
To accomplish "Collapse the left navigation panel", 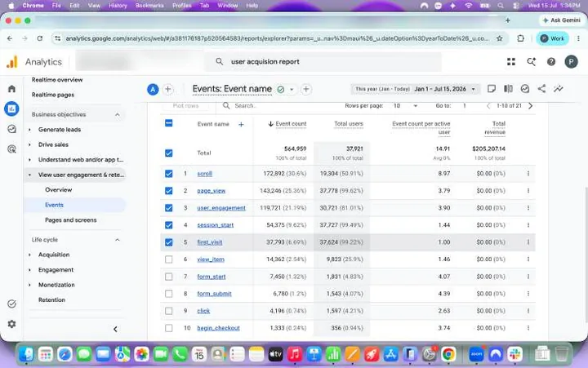I will point(115,329).
